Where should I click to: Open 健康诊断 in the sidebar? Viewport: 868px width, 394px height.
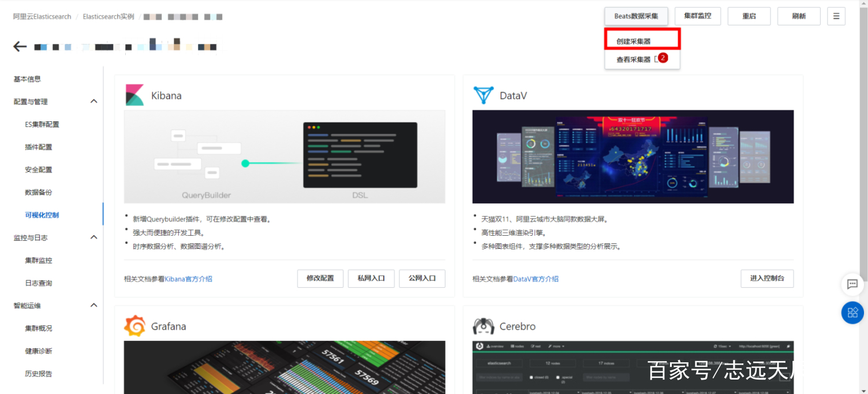39,351
